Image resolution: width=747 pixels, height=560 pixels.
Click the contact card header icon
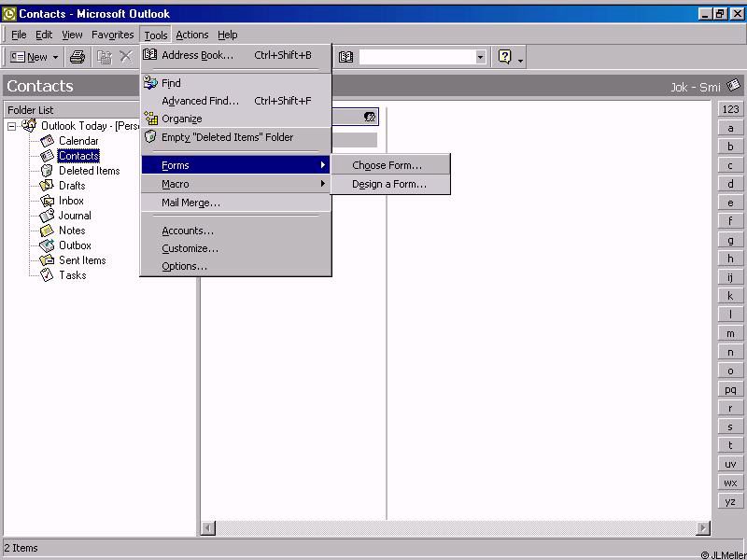pos(369,117)
